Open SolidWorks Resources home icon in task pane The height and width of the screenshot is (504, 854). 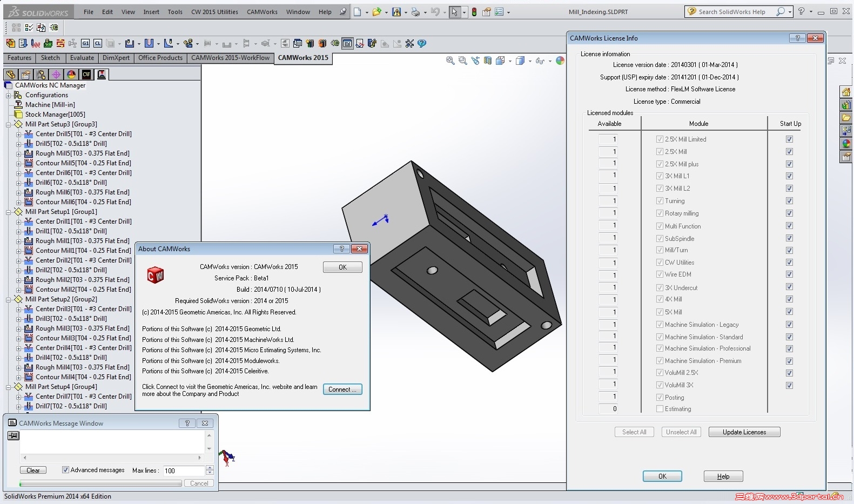click(x=846, y=92)
